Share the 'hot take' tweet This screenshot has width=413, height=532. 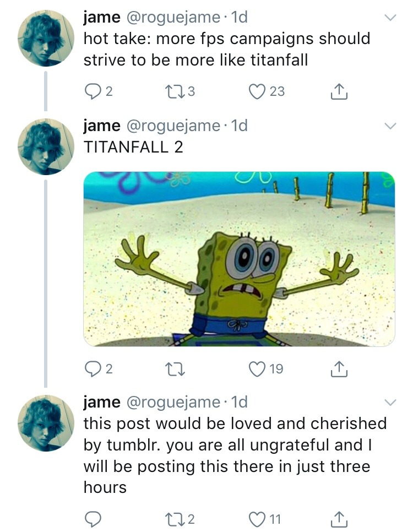click(340, 91)
